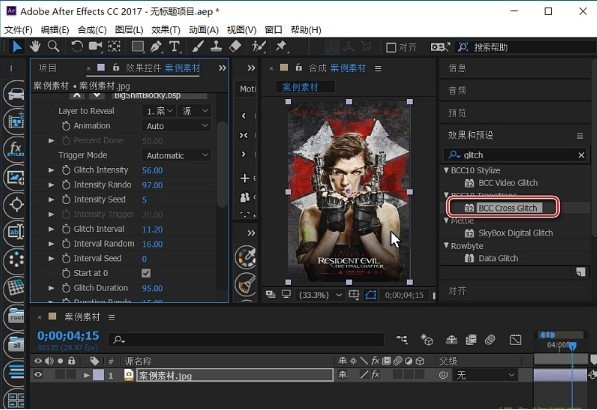Image resolution: width=597 pixels, height=410 pixels.
Task: Open the 效果(T) menu
Action: [x=166, y=30]
